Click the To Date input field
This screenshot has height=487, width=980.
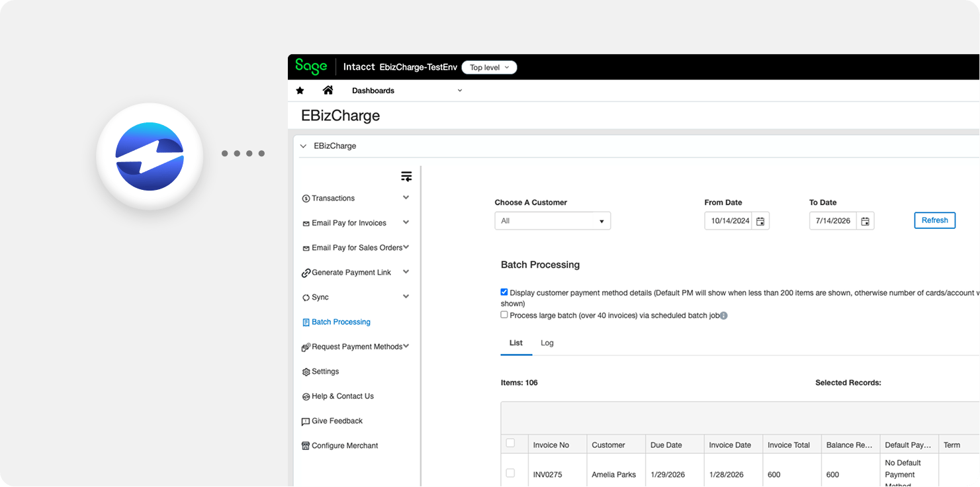pos(833,221)
